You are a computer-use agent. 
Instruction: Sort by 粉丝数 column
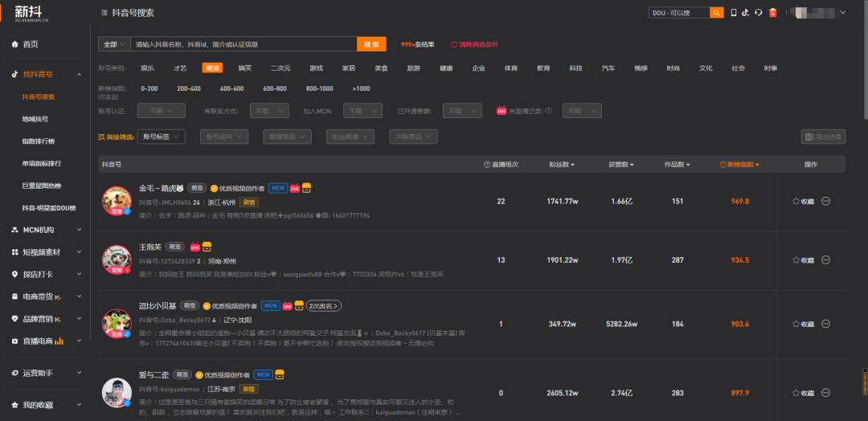[561, 165]
